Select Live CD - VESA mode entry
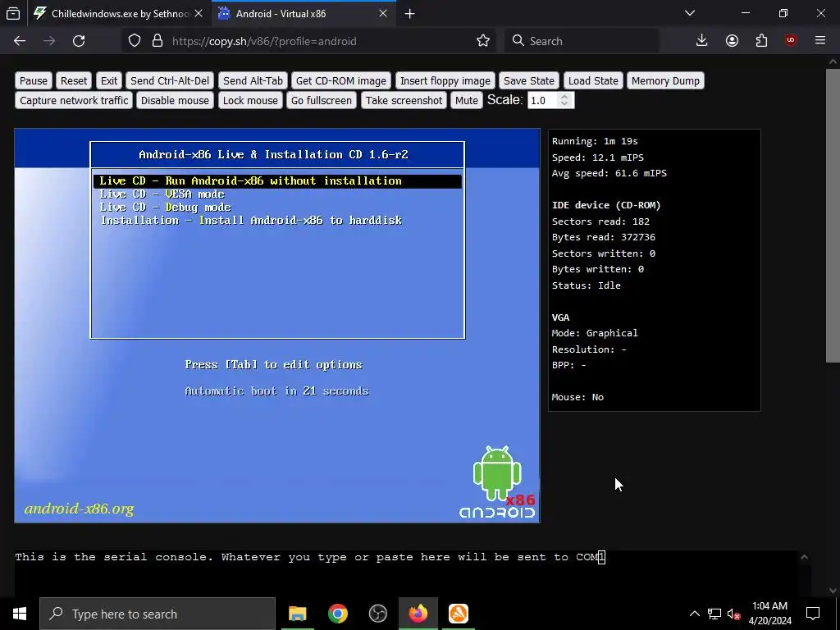Image resolution: width=840 pixels, height=630 pixels. click(162, 194)
